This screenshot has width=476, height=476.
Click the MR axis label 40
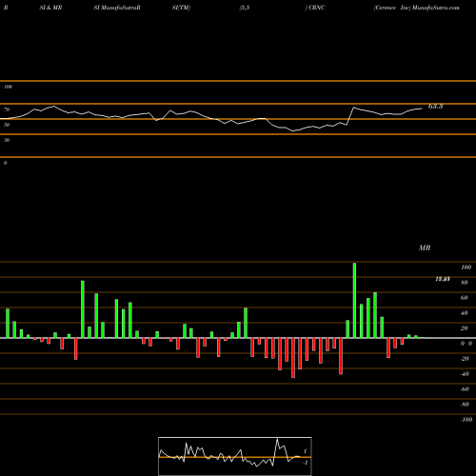[465, 313]
